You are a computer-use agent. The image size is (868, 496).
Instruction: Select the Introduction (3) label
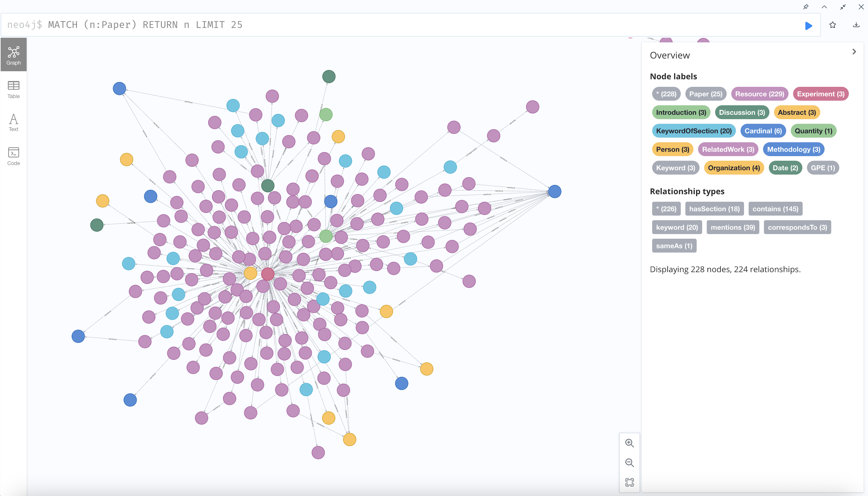[x=681, y=112]
